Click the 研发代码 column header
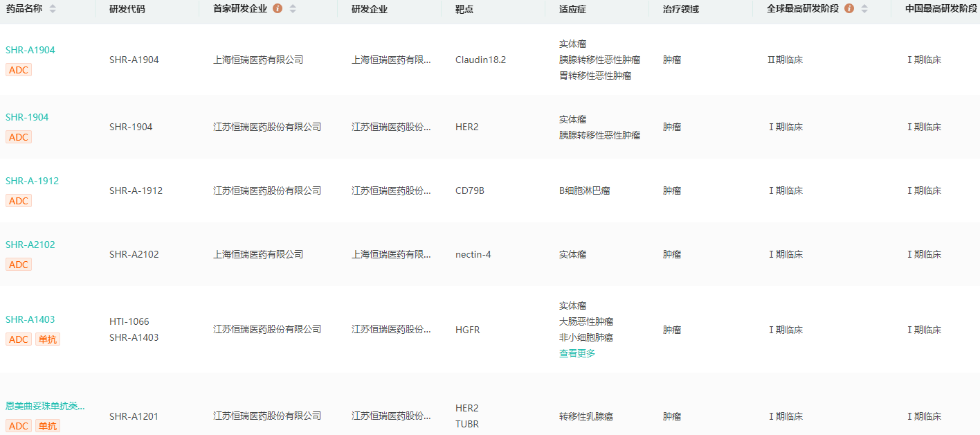Viewport: 980px width, 435px height. coord(127,9)
